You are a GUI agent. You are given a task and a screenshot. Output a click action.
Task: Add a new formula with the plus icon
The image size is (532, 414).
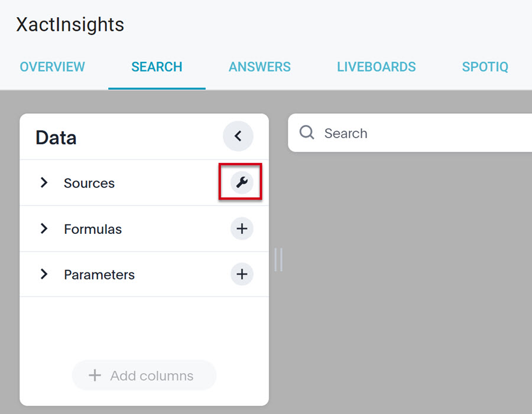coord(241,229)
